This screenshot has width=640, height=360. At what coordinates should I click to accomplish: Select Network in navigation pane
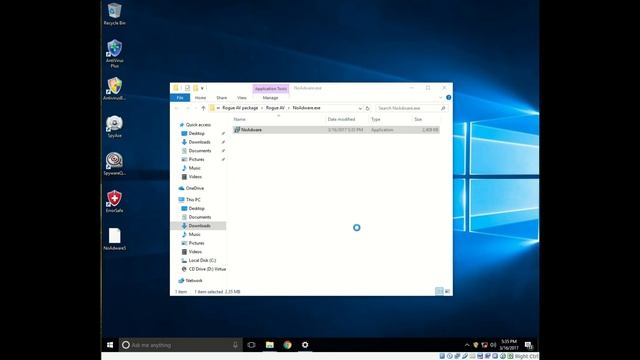193,281
